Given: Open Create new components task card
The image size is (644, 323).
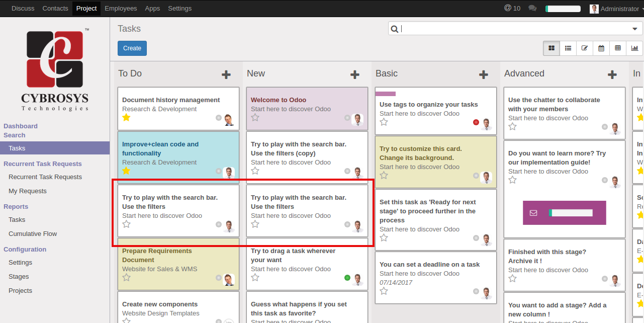Looking at the screenshot, I should point(178,307).
